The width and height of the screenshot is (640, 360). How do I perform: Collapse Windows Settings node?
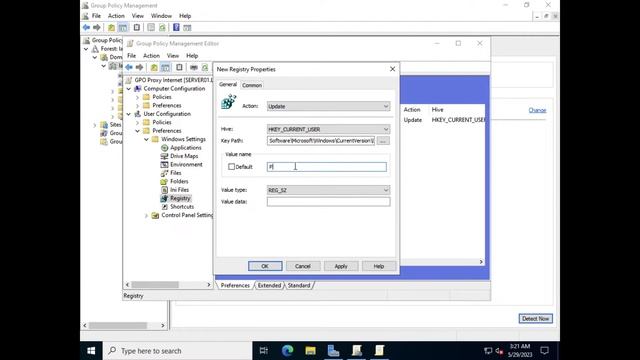[x=146, y=139]
